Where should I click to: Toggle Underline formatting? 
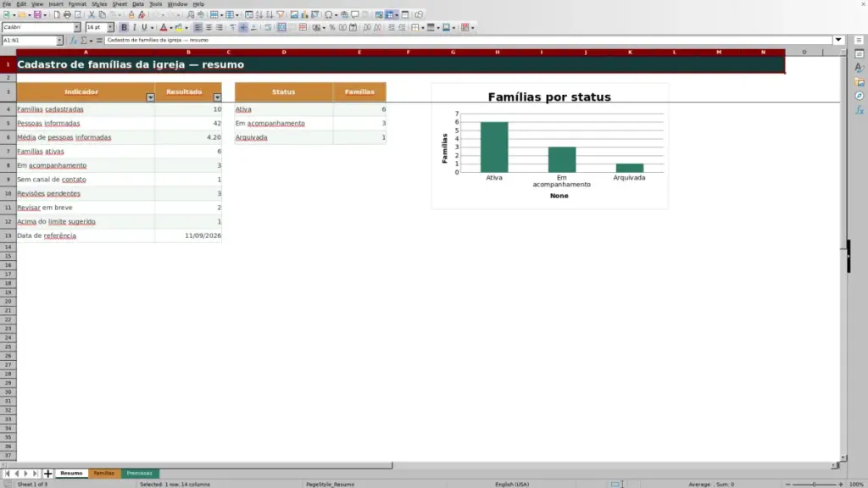click(144, 28)
